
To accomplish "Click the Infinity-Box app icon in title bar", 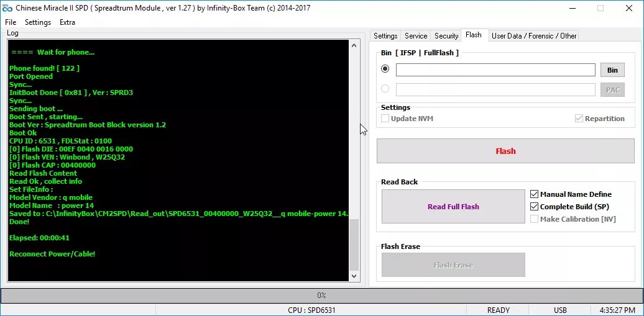I will click(x=7, y=8).
